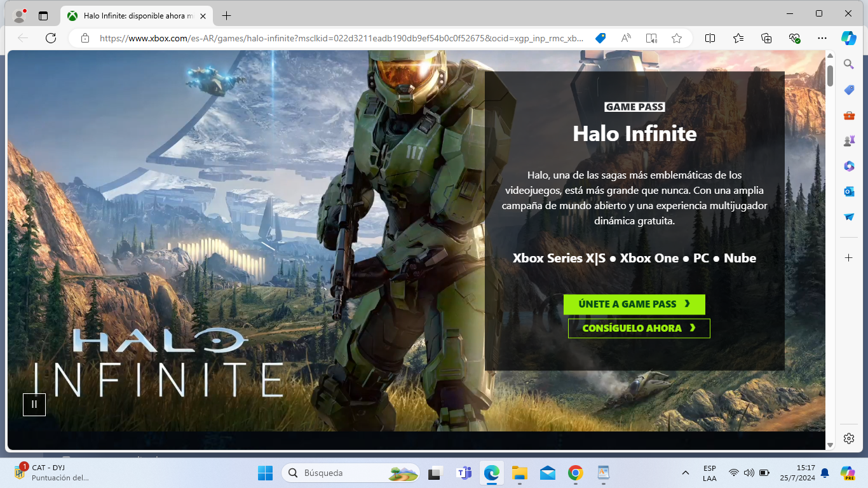The width and height of the screenshot is (868, 488).
Task: Select the Halo Infinite browser tab
Action: pos(137,15)
